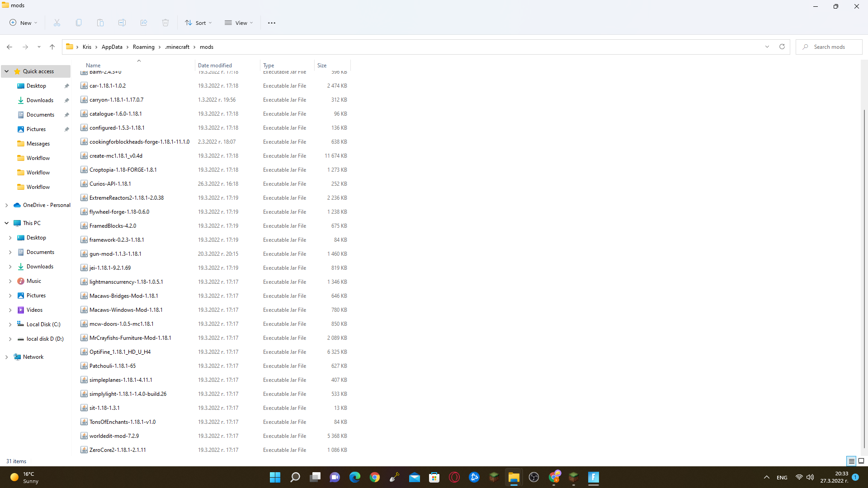Image resolution: width=868 pixels, height=488 pixels.
Task: Collapse the This PC tree
Action: pyautogui.click(x=7, y=223)
